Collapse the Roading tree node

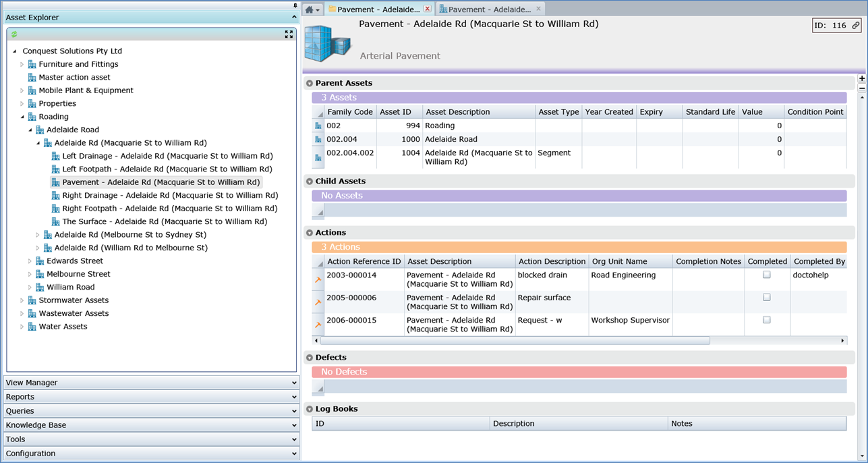click(22, 117)
